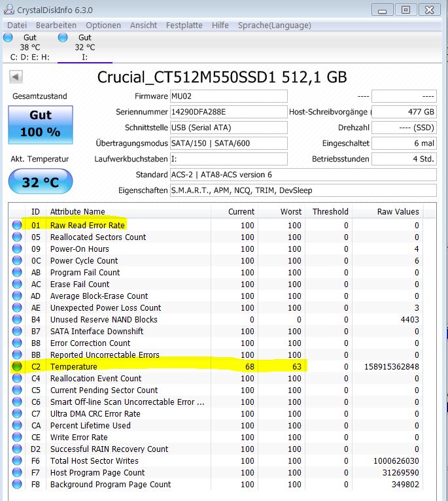This screenshot has width=448, height=501.
Task: Click status orb for Erase Fail Count
Action: [17, 284]
